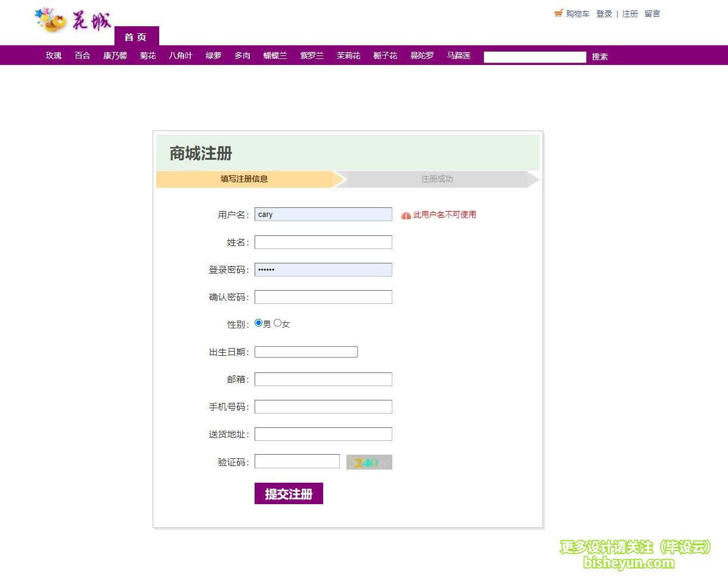
Task: Select the 女 gender radio button
Action: pyautogui.click(x=277, y=322)
